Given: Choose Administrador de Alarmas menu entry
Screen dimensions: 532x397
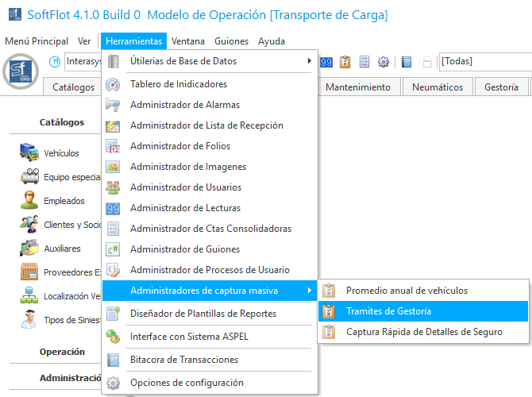Looking at the screenshot, I should (184, 105).
